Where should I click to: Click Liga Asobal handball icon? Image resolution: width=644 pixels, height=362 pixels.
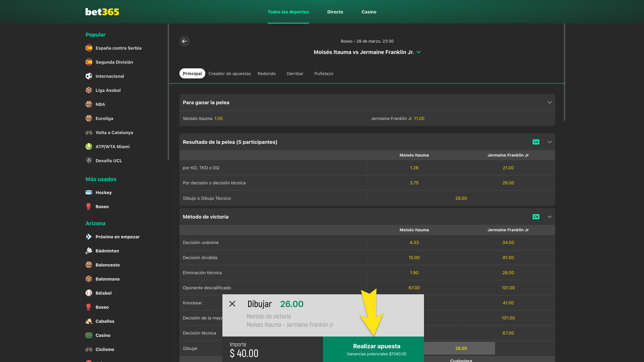click(x=89, y=90)
